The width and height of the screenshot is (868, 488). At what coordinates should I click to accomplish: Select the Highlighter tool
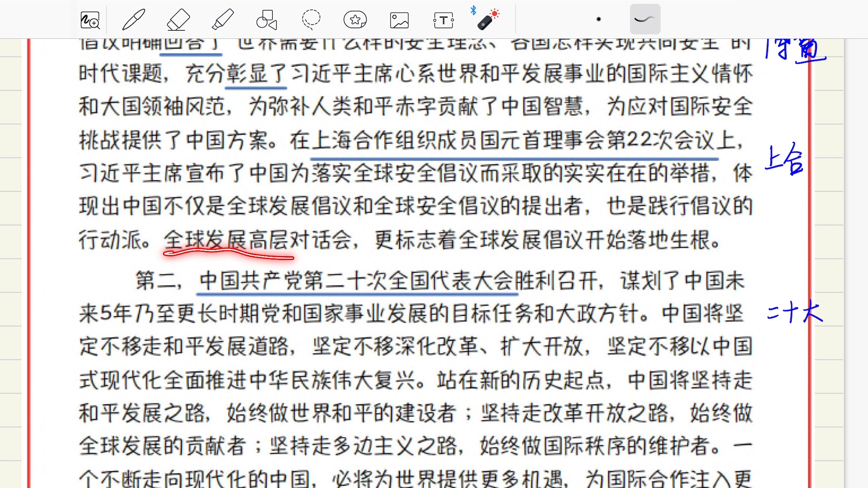coord(222,20)
